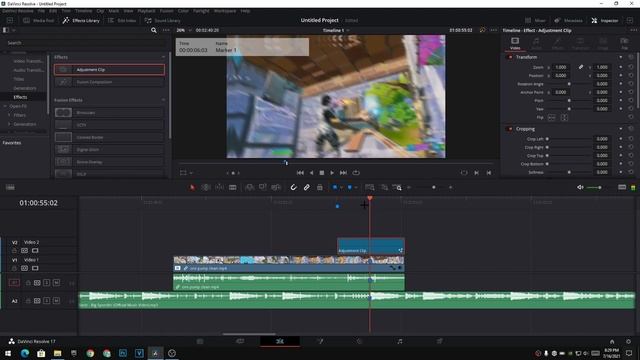
Task: Open the marker color dropdown arrow
Action: click(x=356, y=188)
